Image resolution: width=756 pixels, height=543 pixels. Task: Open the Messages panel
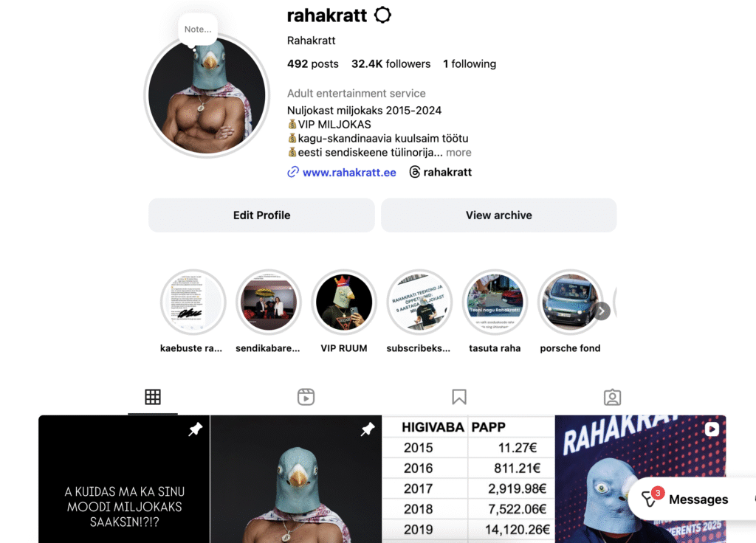(685, 499)
